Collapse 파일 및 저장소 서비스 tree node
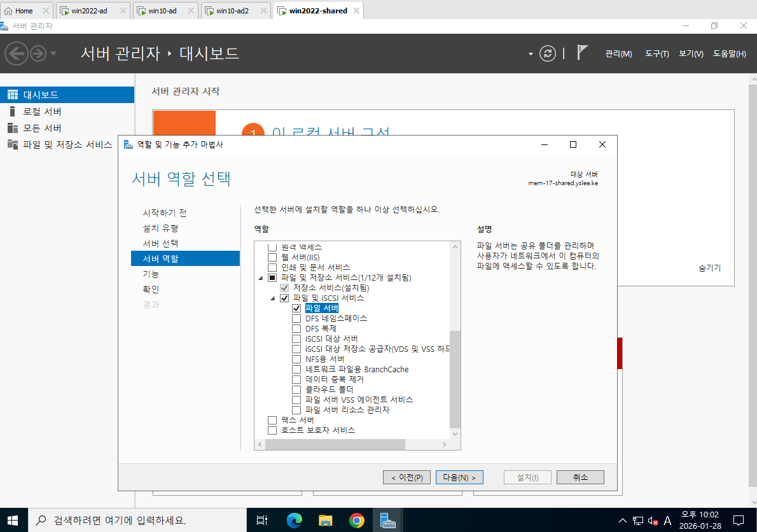757x532 pixels. [261, 278]
